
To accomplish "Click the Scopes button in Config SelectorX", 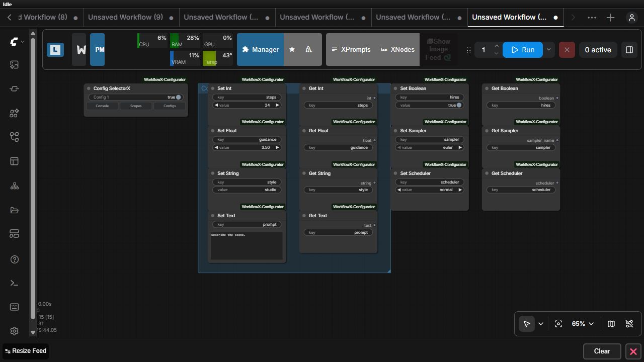I will (136, 106).
